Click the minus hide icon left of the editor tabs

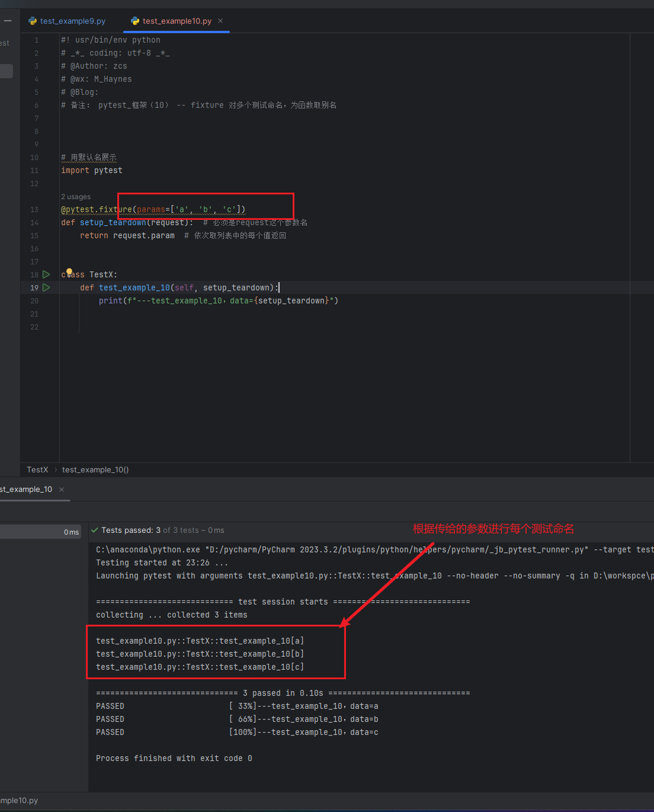(x=8, y=21)
